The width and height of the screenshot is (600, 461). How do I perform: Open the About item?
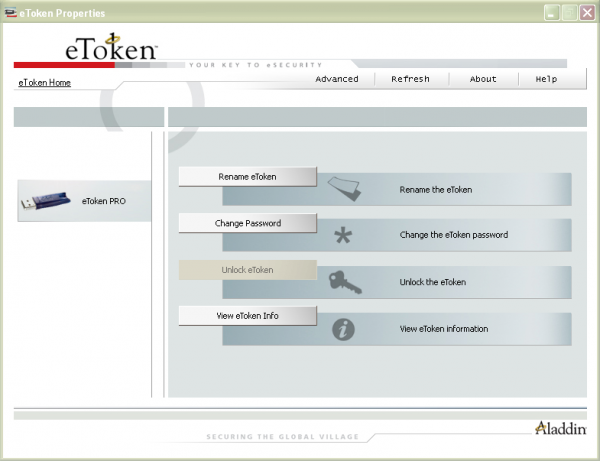[483, 79]
